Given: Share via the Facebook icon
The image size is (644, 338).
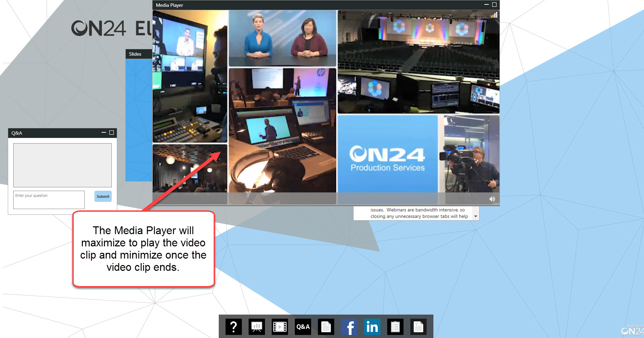Looking at the screenshot, I should coord(349,327).
